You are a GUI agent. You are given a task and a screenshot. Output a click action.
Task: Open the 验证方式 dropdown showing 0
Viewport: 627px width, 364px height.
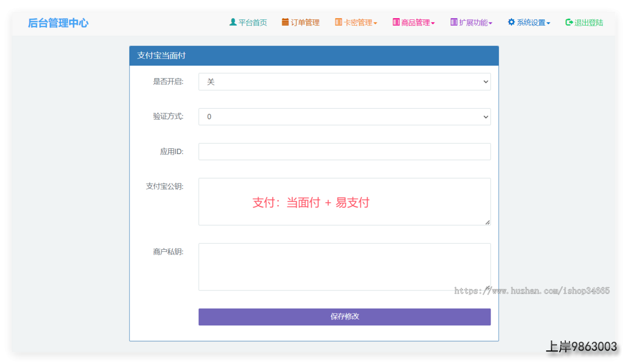[344, 117]
